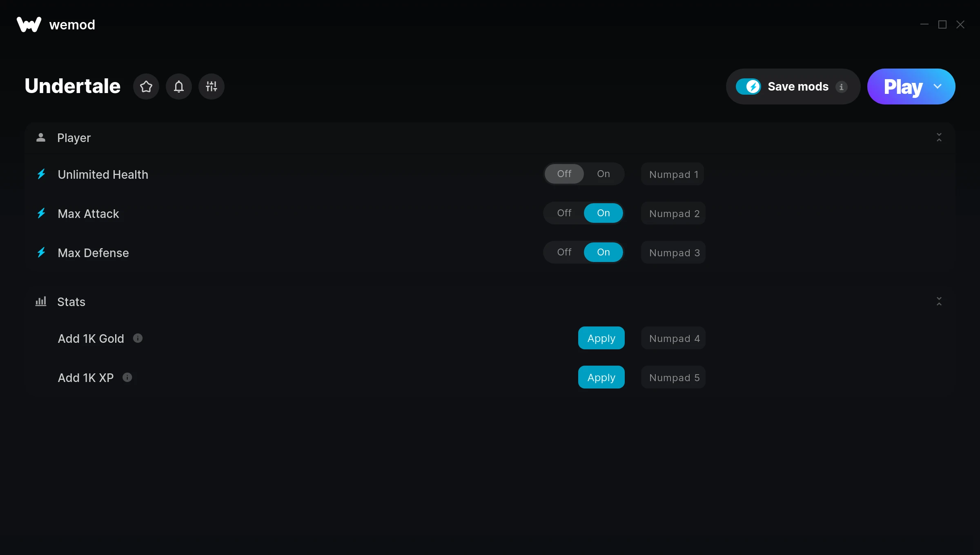Click the notification bell icon

(x=179, y=87)
